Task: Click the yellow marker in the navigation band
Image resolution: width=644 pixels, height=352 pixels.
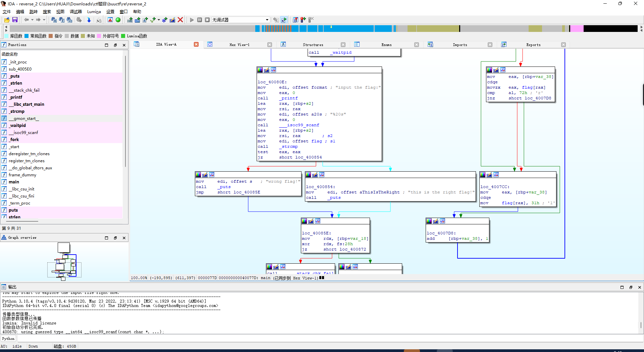Action: click(x=331, y=27)
